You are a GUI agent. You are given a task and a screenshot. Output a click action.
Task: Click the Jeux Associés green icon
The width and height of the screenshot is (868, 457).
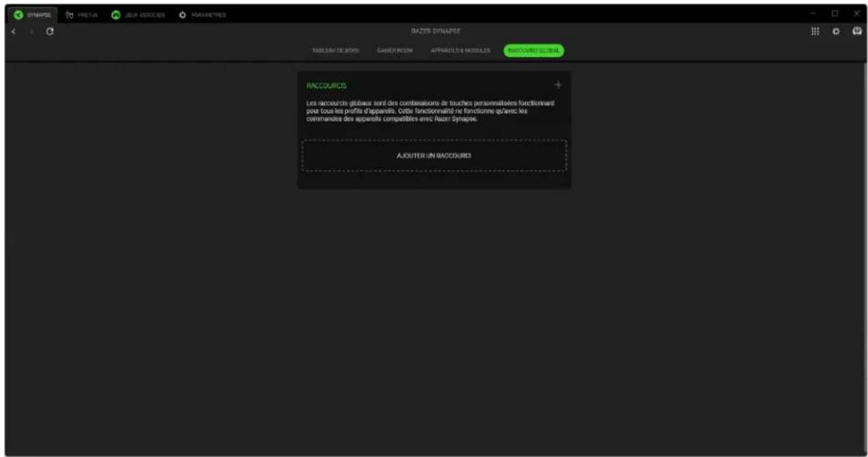click(116, 14)
